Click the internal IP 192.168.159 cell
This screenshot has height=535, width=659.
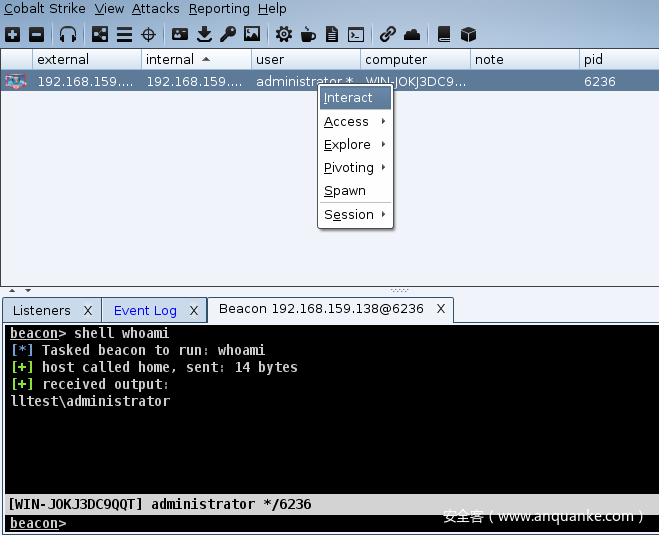(x=194, y=82)
